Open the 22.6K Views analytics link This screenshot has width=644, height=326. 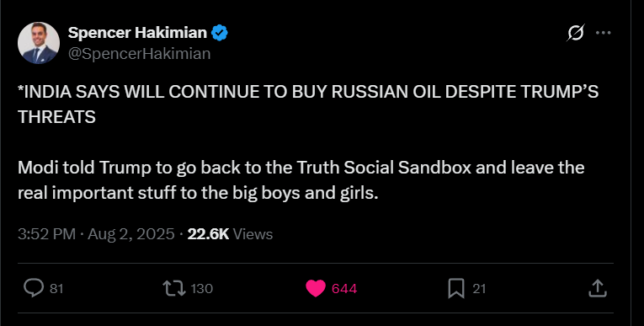click(x=230, y=234)
